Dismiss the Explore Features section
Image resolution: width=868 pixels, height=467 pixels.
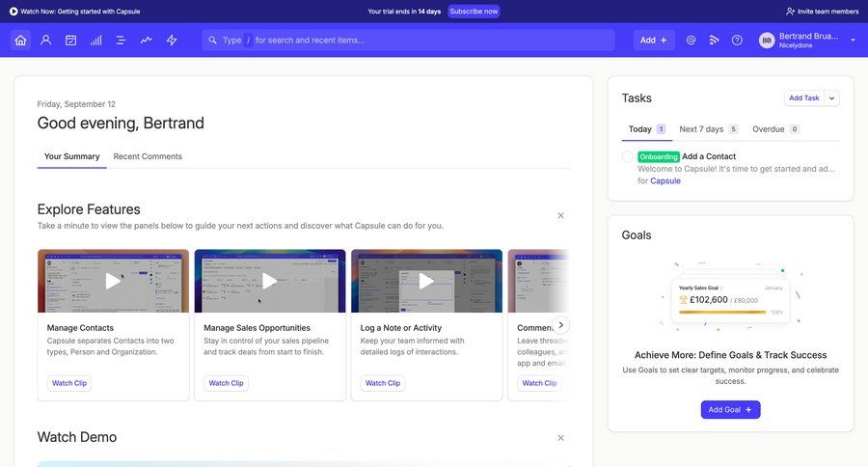pyautogui.click(x=560, y=215)
